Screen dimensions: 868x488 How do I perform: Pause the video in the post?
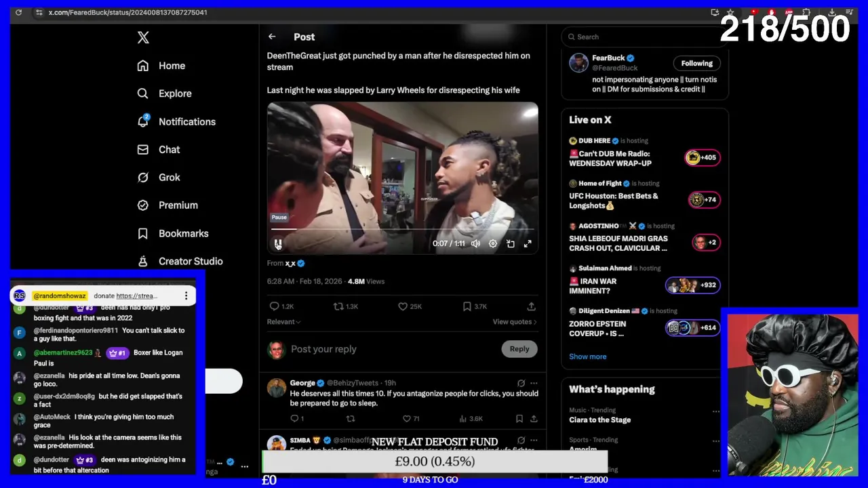pos(278,243)
